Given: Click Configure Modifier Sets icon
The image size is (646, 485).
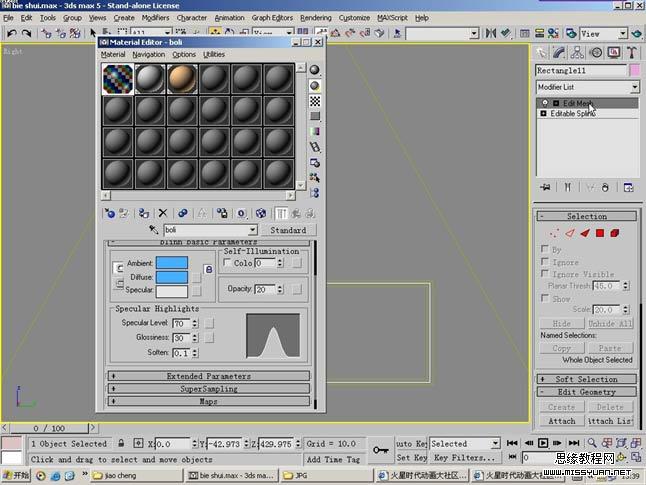Looking at the screenshot, I should pos(628,187).
